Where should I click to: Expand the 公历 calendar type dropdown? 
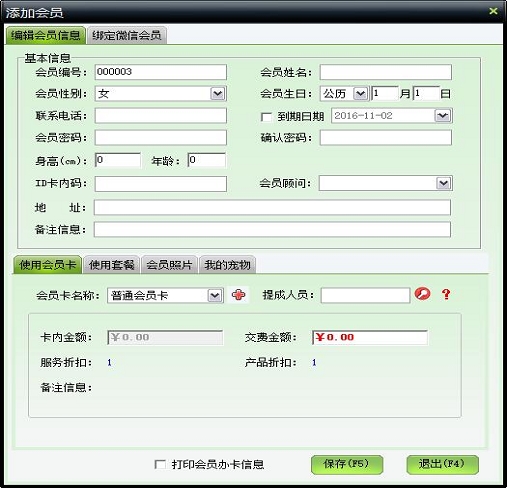pos(360,94)
